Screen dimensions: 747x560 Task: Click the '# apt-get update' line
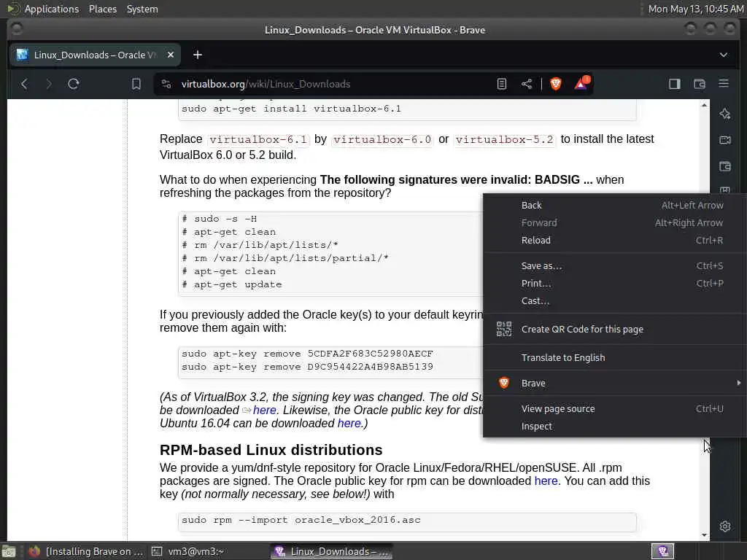coord(233,284)
